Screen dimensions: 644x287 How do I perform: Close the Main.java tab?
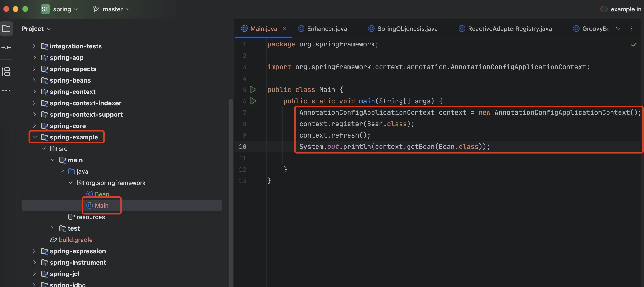coord(285,28)
